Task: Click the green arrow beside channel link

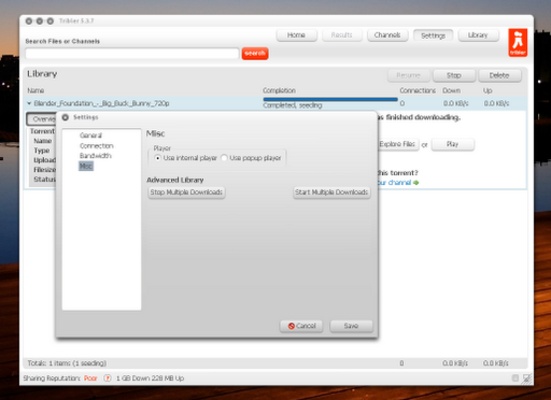Action: click(416, 182)
